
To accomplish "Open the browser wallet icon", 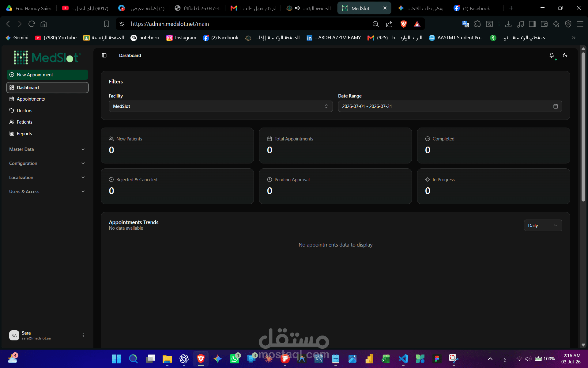I will [x=544, y=24].
